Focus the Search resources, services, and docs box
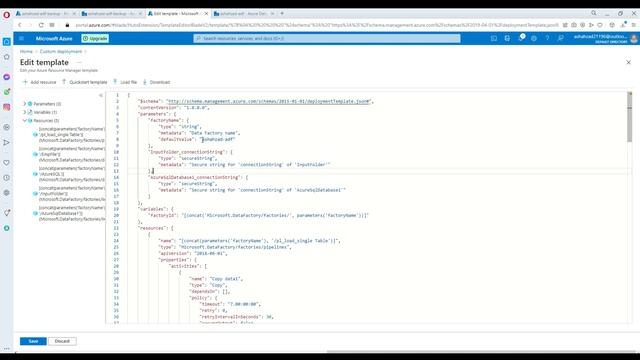The height and width of the screenshot is (360, 640). tap(327, 38)
